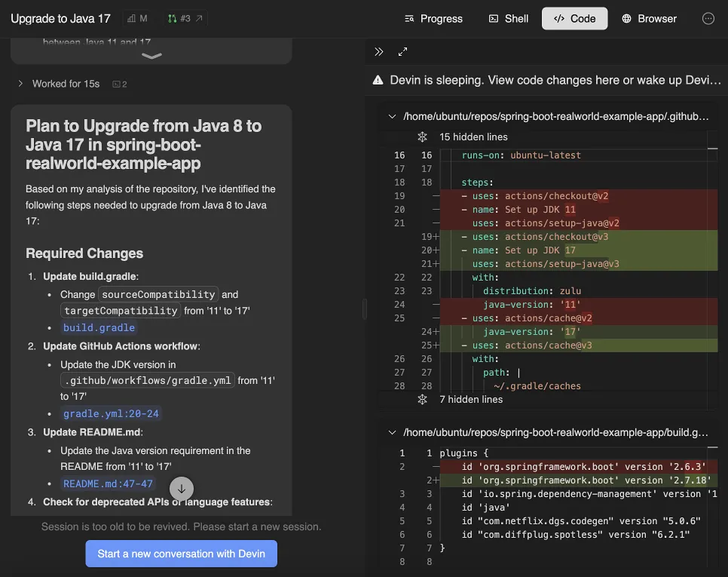Click the sourceCompatibility code snippet
The height and width of the screenshot is (577, 728).
coord(158,294)
